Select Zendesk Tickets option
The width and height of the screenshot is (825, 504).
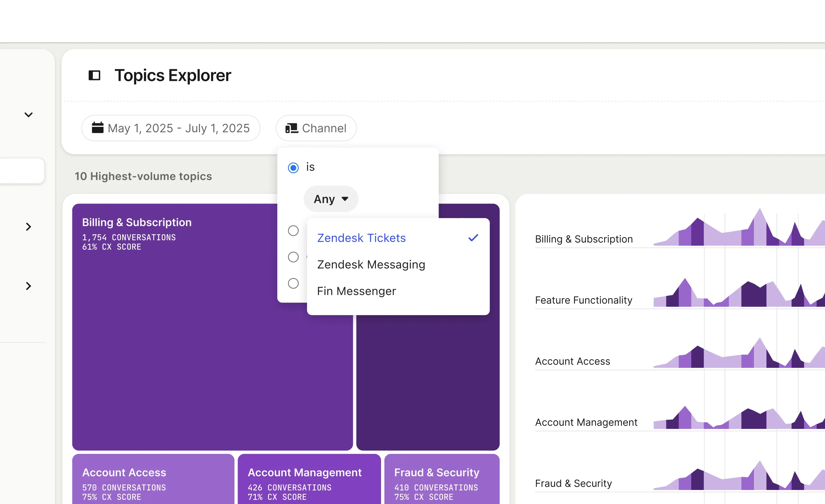(x=361, y=238)
